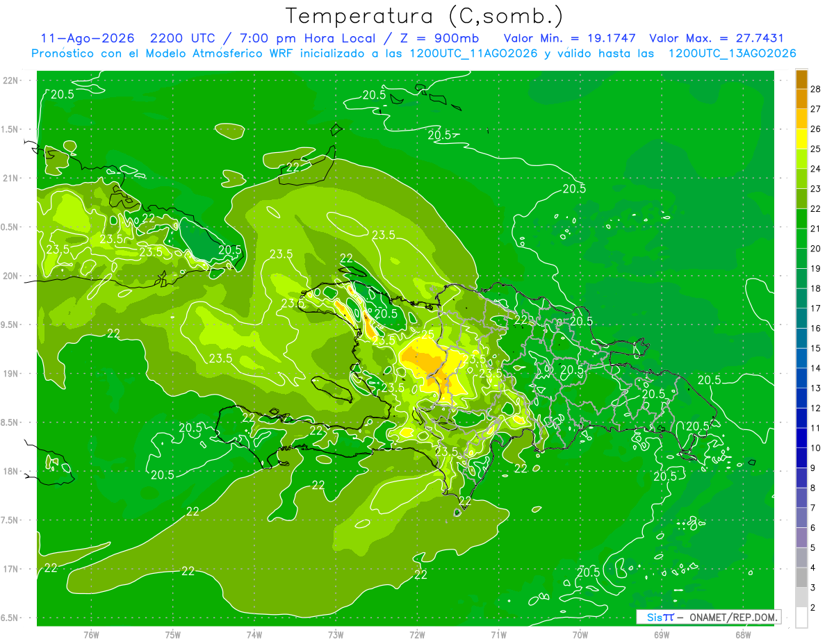Click the '25' contour label on the map
Screen dimensions: 834x644
click(x=428, y=335)
